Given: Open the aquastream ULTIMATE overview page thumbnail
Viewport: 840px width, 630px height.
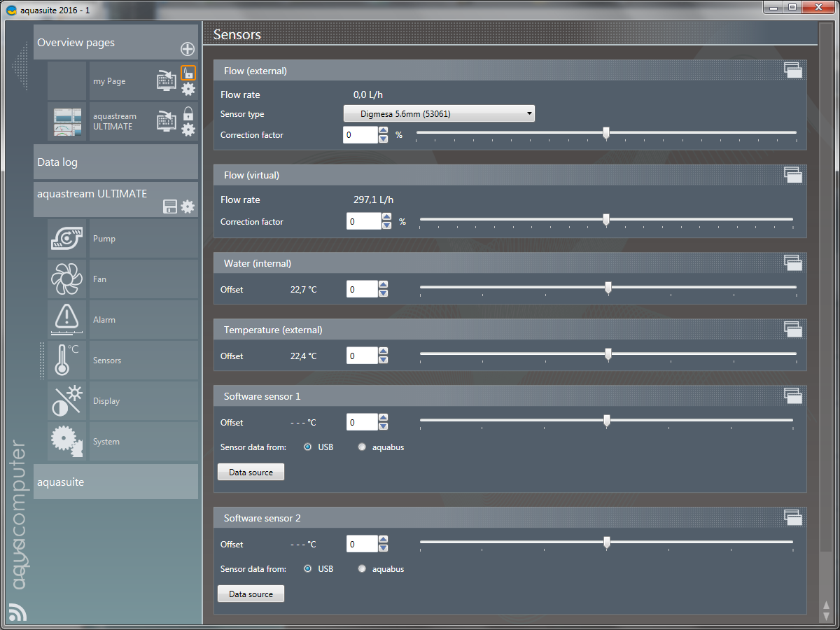Looking at the screenshot, I should click(67, 122).
